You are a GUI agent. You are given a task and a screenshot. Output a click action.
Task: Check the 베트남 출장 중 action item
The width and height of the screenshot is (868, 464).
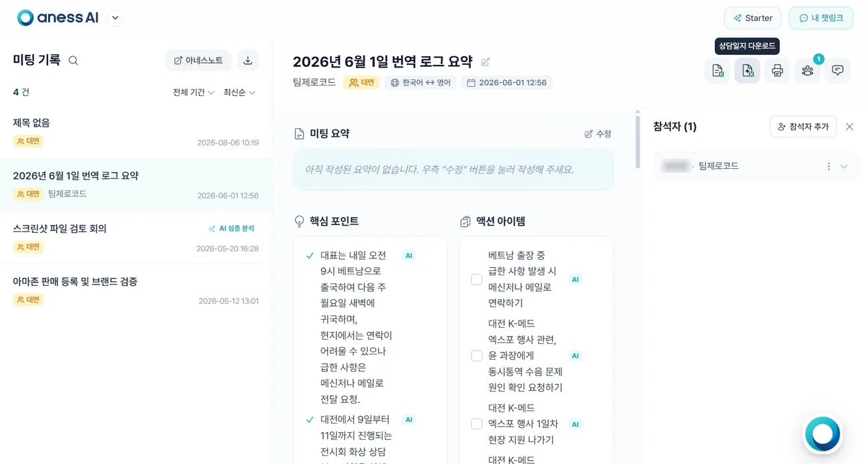tap(477, 279)
